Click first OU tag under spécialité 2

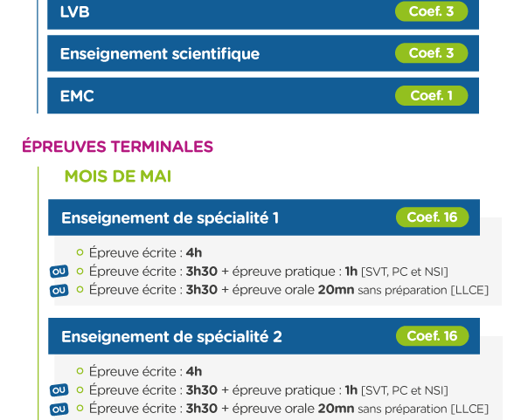click(59, 390)
